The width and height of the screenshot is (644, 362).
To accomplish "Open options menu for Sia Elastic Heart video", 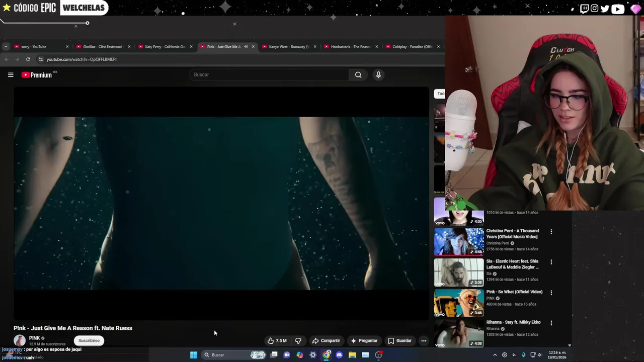I will 551,262.
